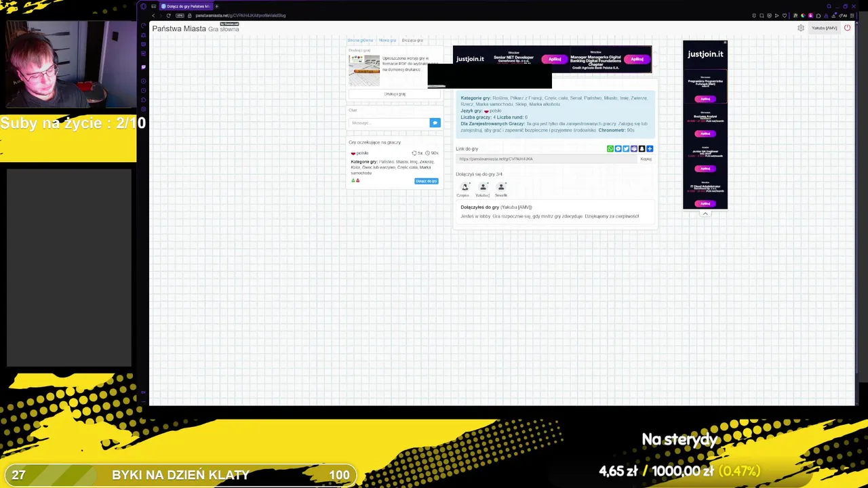Image resolution: width=868 pixels, height=488 pixels.
Task: Click the VPN badge in address bar
Action: tap(180, 16)
